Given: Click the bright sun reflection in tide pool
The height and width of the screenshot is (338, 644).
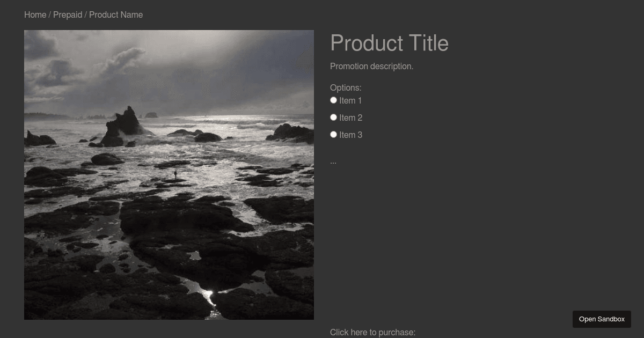Looking at the screenshot, I should point(208,294).
